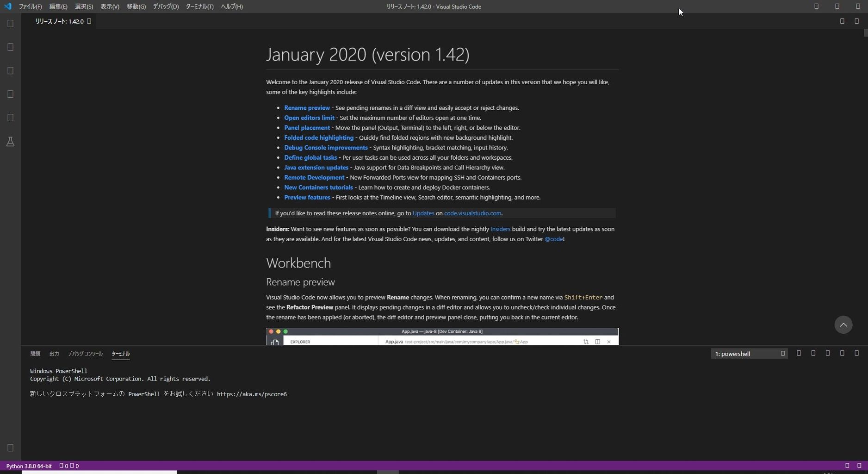Image resolution: width=868 pixels, height=474 pixels.
Task: Click the Shift+Enter keybinding text
Action: tap(583, 298)
